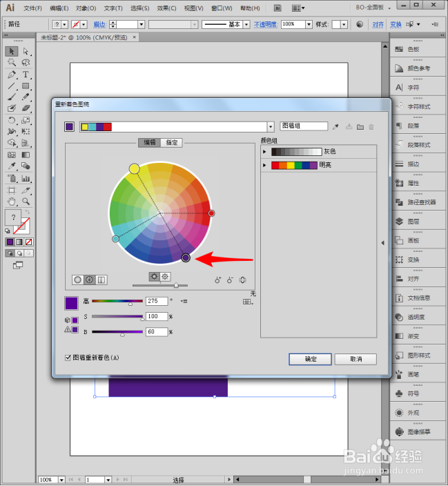Viewport: 448px width, 486px height.
Task: Select the Rectangle tool
Action: [x=26, y=86]
